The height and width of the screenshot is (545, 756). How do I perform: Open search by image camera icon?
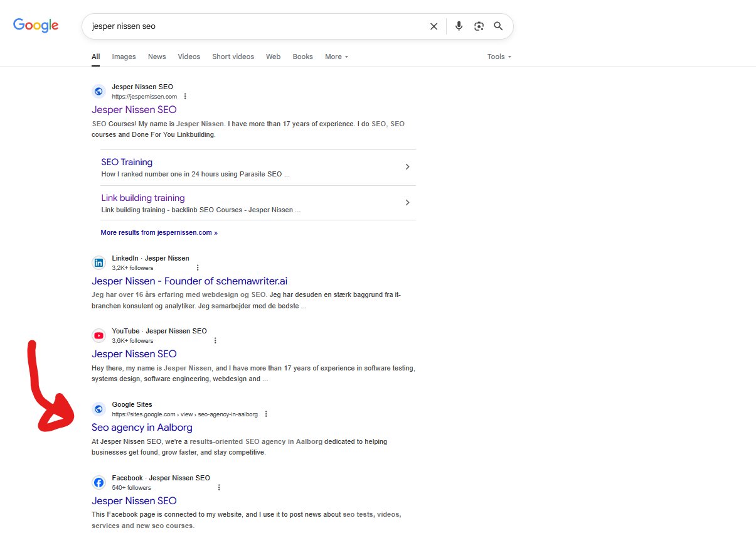(x=479, y=26)
